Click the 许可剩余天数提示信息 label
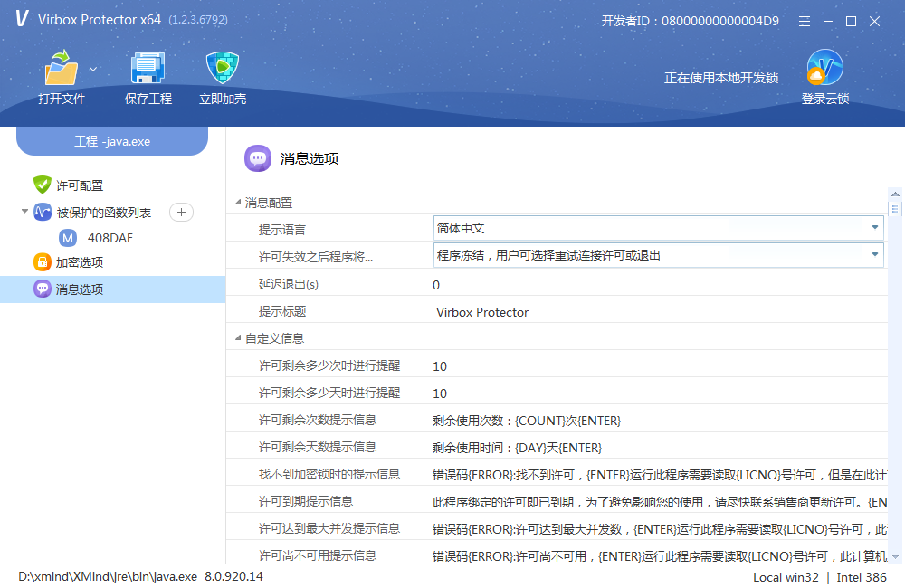The height and width of the screenshot is (588, 905). (318, 447)
